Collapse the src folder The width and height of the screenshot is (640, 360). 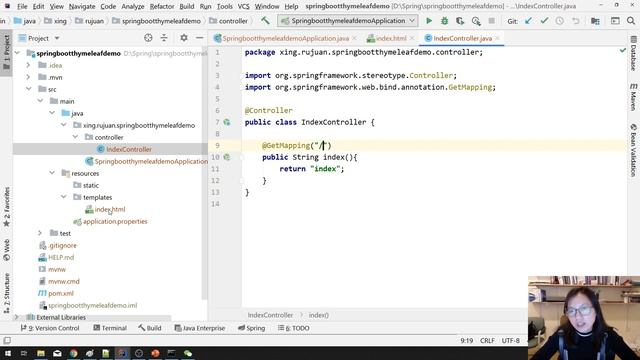(28, 89)
